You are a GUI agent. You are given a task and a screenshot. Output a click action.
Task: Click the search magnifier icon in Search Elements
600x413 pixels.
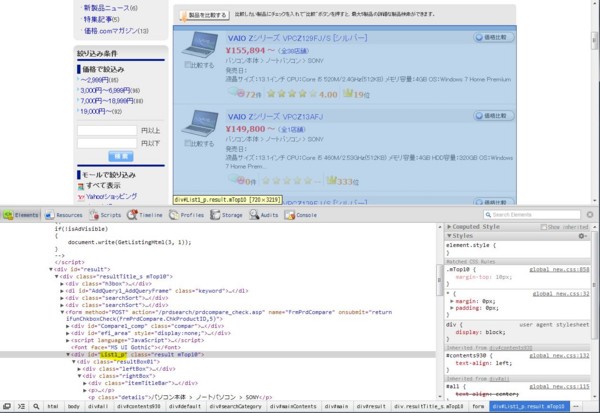point(488,215)
